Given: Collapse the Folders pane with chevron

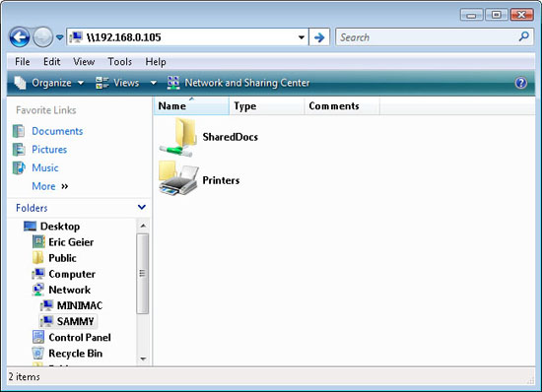Looking at the screenshot, I should tap(142, 207).
